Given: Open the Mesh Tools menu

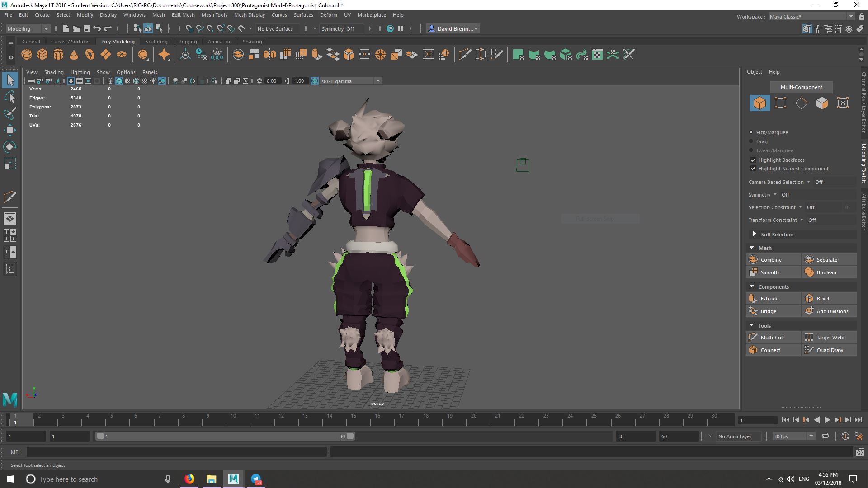Looking at the screenshot, I should (214, 15).
